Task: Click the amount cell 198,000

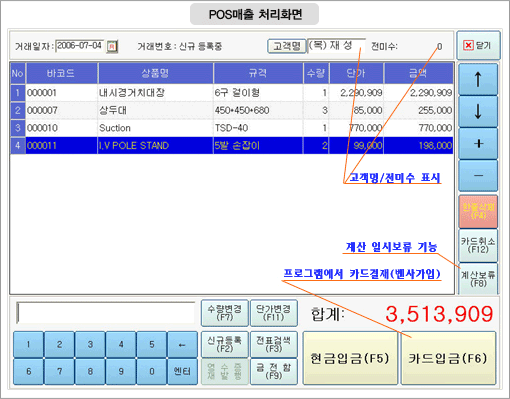Action: pos(418,146)
